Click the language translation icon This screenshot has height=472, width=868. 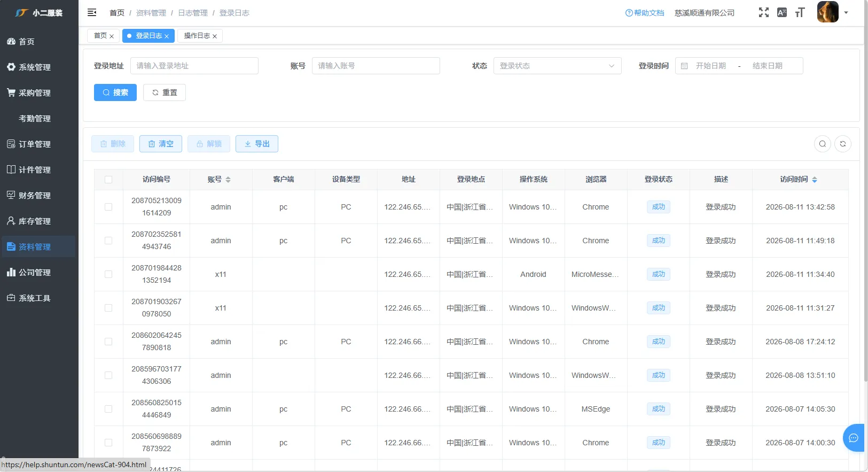[782, 12]
